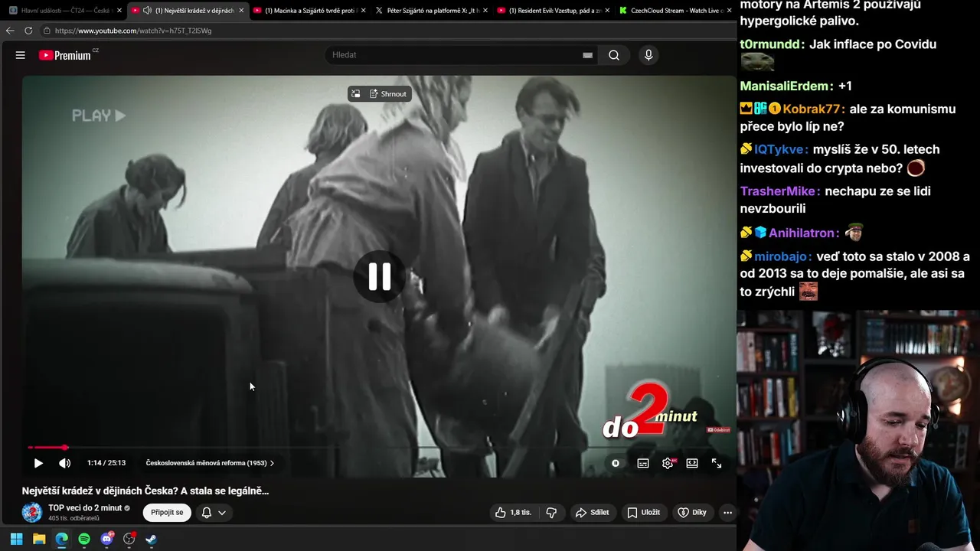Switch to the Resident Evil: Vzestup, pád tab

click(x=554, y=11)
